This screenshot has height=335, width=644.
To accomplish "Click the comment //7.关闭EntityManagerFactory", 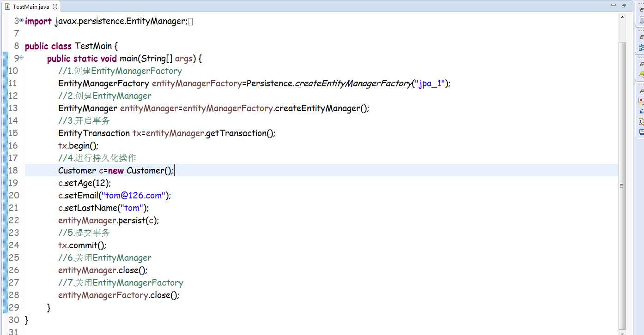I will (x=121, y=282).
